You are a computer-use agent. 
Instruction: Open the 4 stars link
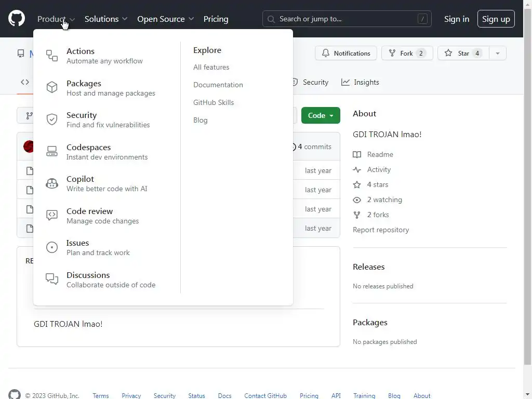tap(377, 184)
